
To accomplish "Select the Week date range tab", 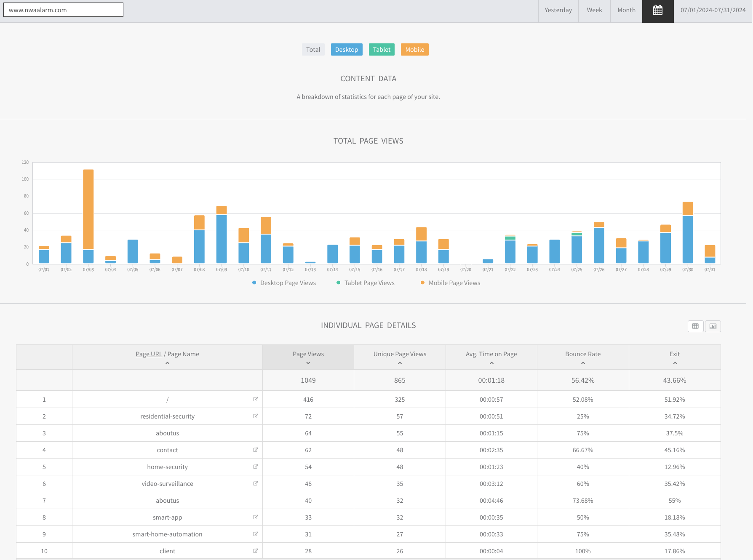I will [594, 11].
